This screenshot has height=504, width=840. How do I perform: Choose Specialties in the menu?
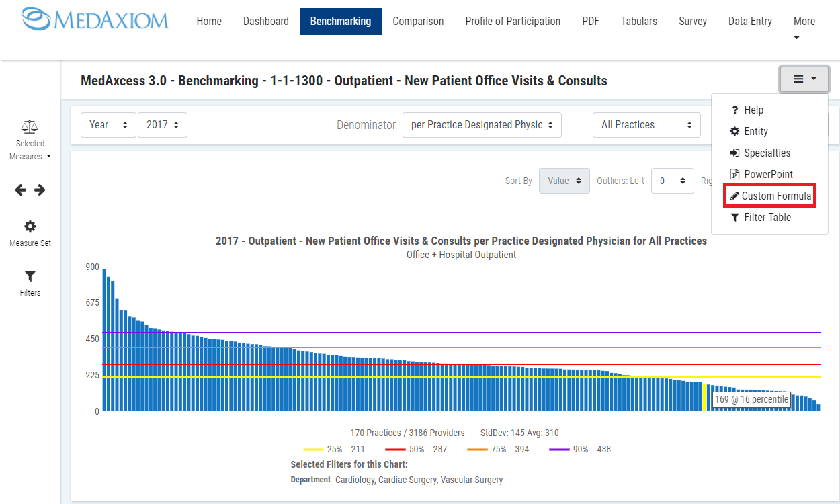[x=767, y=153]
